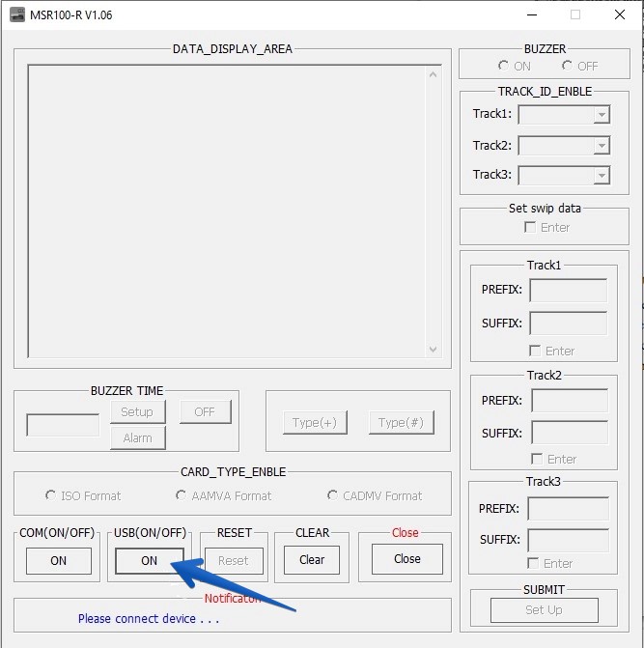Viewport: 644px width, 648px height.
Task: Click the MSR100-R app icon in title bar
Action: [x=17, y=15]
